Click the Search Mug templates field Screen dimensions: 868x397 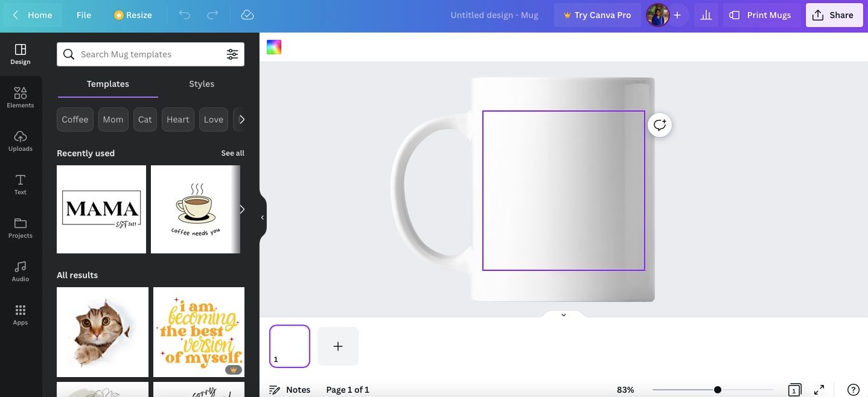[150, 54]
